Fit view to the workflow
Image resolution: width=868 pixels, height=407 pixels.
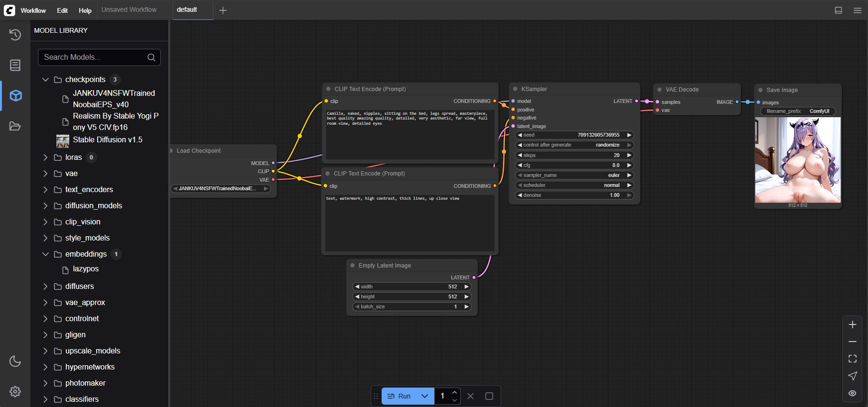click(852, 359)
